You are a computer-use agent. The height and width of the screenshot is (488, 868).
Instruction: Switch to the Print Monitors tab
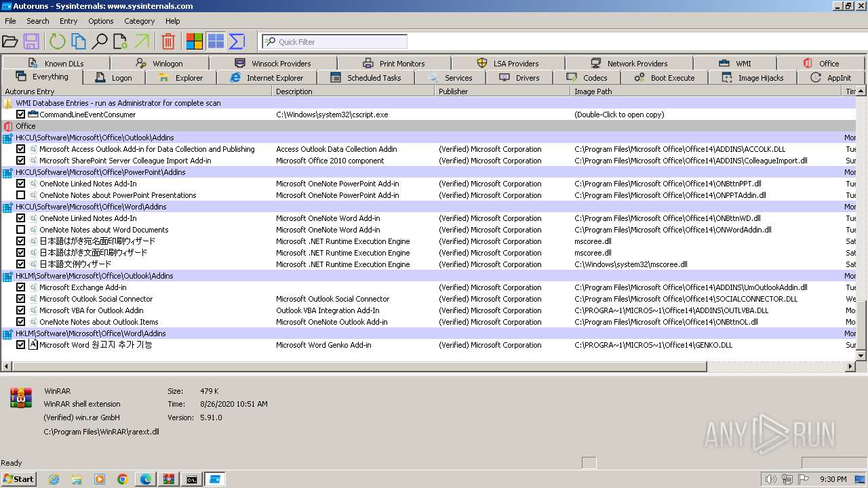394,63
